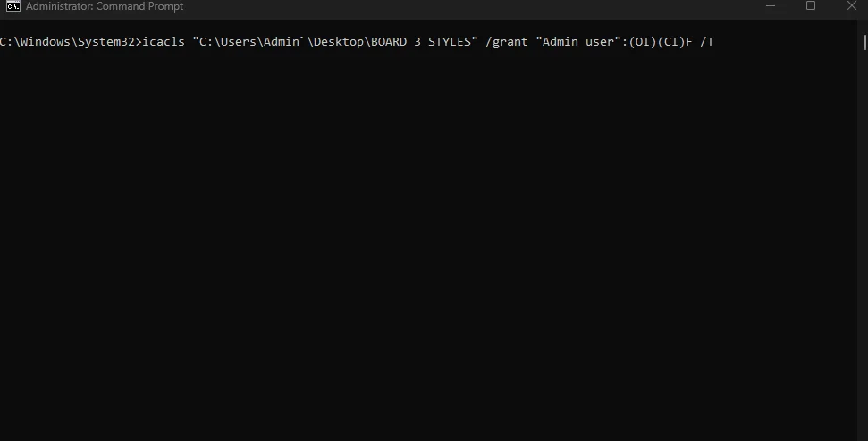Click the "Admin user" quoted account name

click(x=578, y=42)
